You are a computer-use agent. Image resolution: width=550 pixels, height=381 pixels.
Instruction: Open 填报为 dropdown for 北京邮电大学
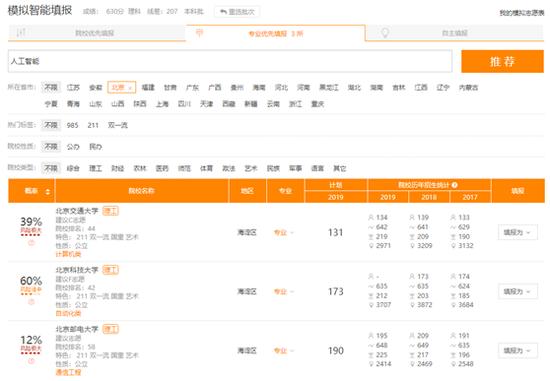point(518,350)
